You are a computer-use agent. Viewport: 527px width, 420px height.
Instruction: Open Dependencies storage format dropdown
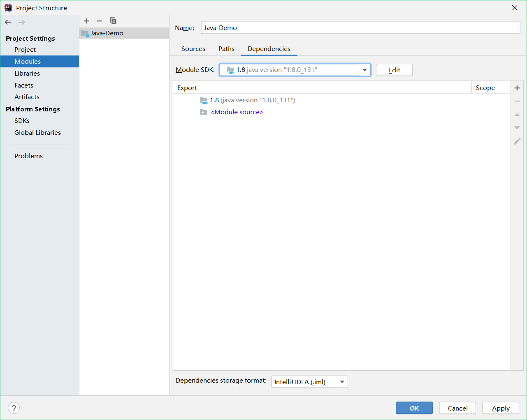point(310,382)
